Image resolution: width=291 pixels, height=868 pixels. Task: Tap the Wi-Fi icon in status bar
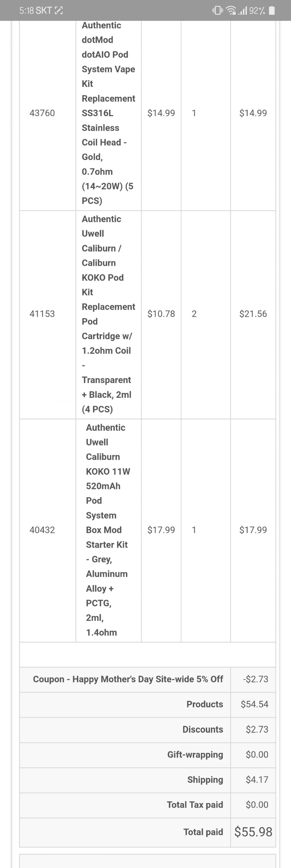231,11
